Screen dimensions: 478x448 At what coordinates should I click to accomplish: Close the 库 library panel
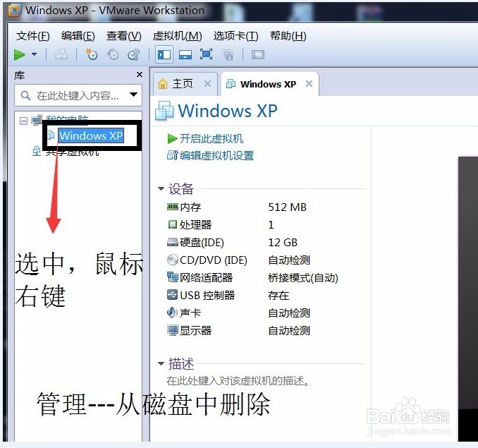coord(140,74)
